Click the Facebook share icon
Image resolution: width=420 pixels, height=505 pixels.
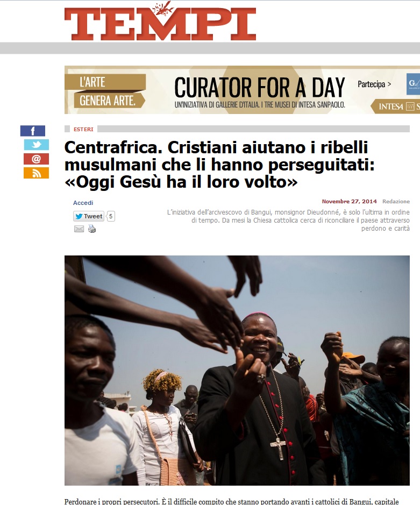(x=32, y=131)
